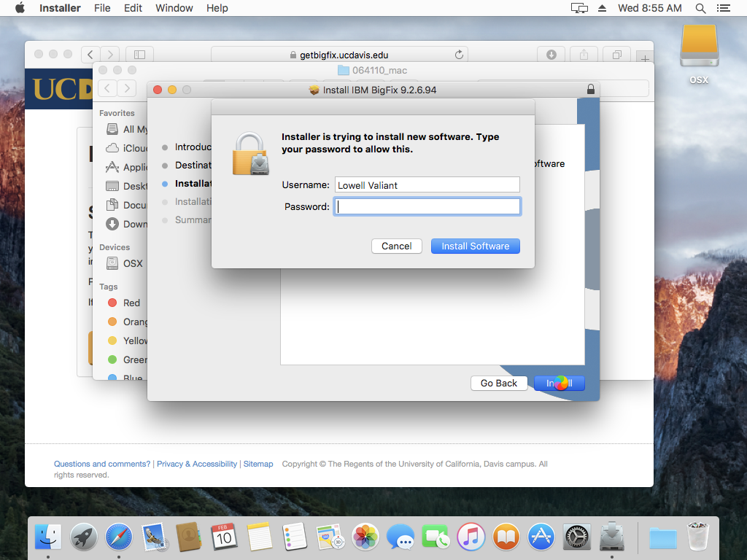Viewport: 747px width, 560px height.
Task: Select Applications in Finder sidebar
Action: click(127, 167)
